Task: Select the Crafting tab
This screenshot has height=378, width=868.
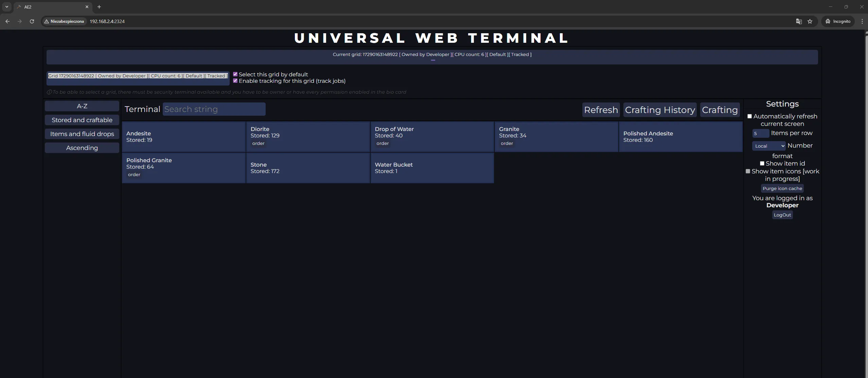Action: click(720, 110)
